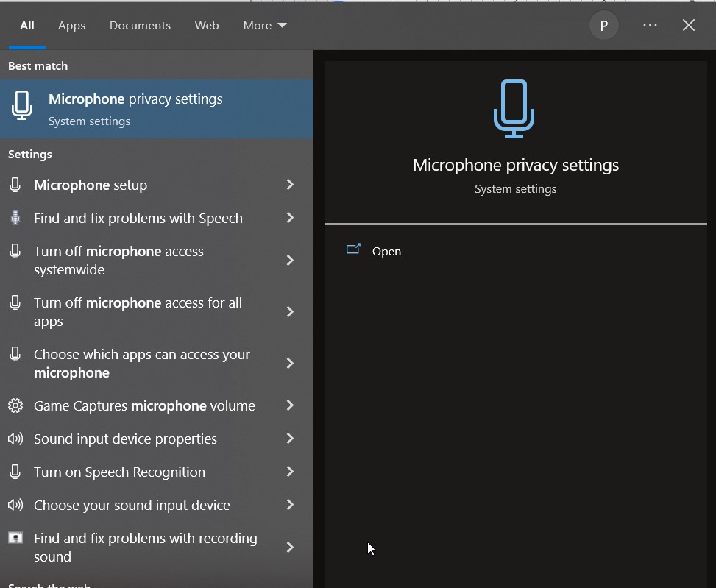716x588 pixels.
Task: Click the Sound input device properties speaker icon
Action: [15, 439]
